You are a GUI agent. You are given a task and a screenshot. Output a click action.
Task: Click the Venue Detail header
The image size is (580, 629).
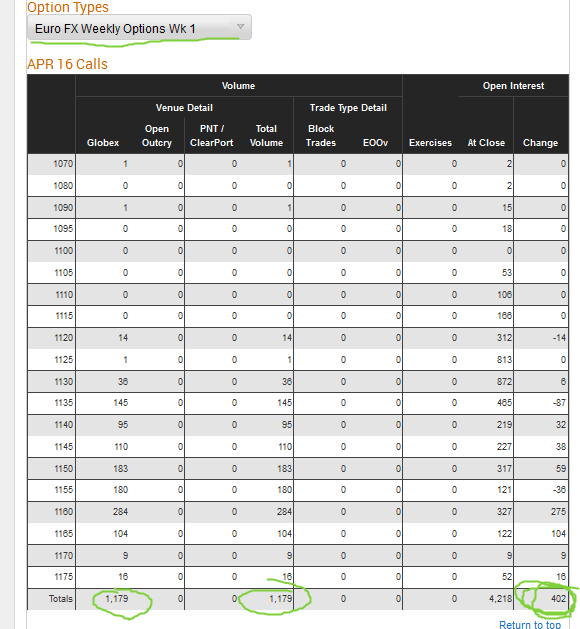coord(184,108)
